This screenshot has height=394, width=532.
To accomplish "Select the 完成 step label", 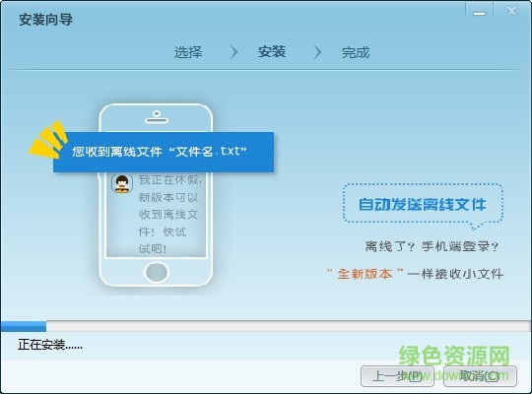I will point(356,52).
